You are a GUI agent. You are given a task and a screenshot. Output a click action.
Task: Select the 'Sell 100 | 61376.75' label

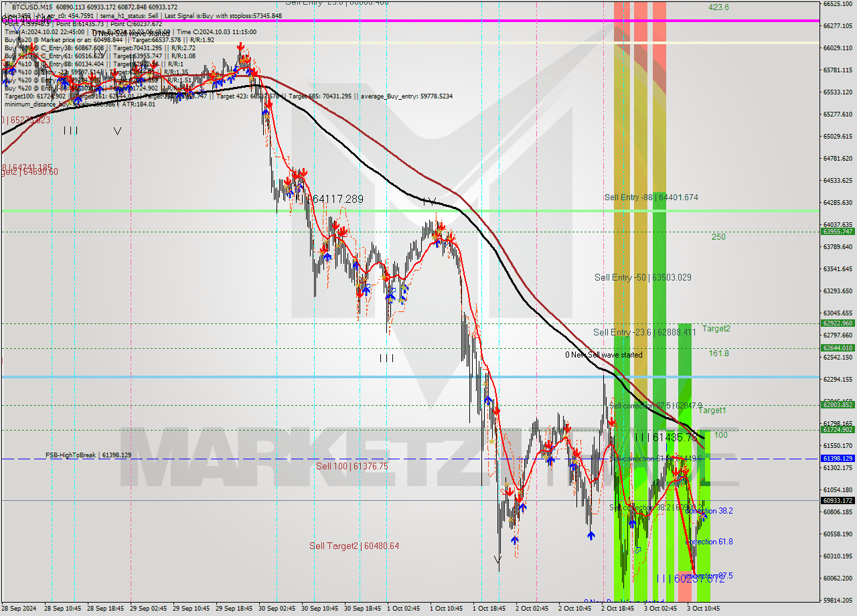352,466
